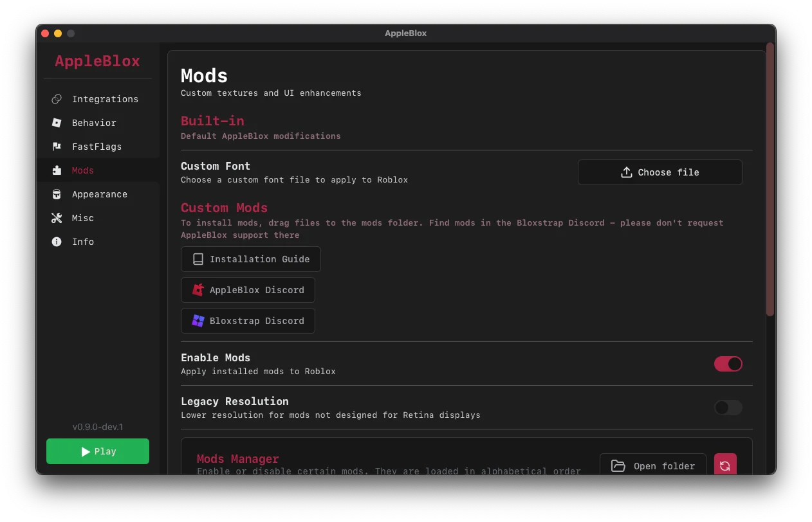Click the Info circle icon in sidebar
Screen dimensions: 812x522
tap(57, 242)
